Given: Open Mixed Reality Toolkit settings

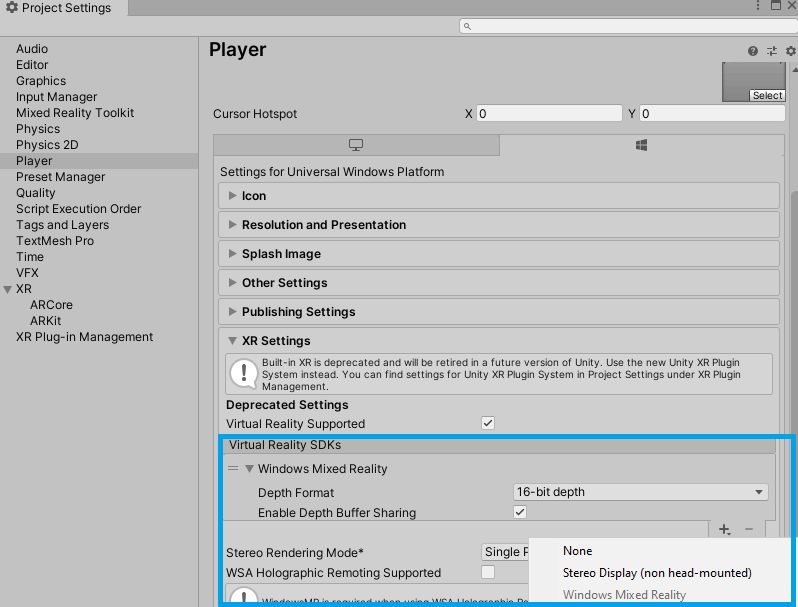Looking at the screenshot, I should pos(75,113).
